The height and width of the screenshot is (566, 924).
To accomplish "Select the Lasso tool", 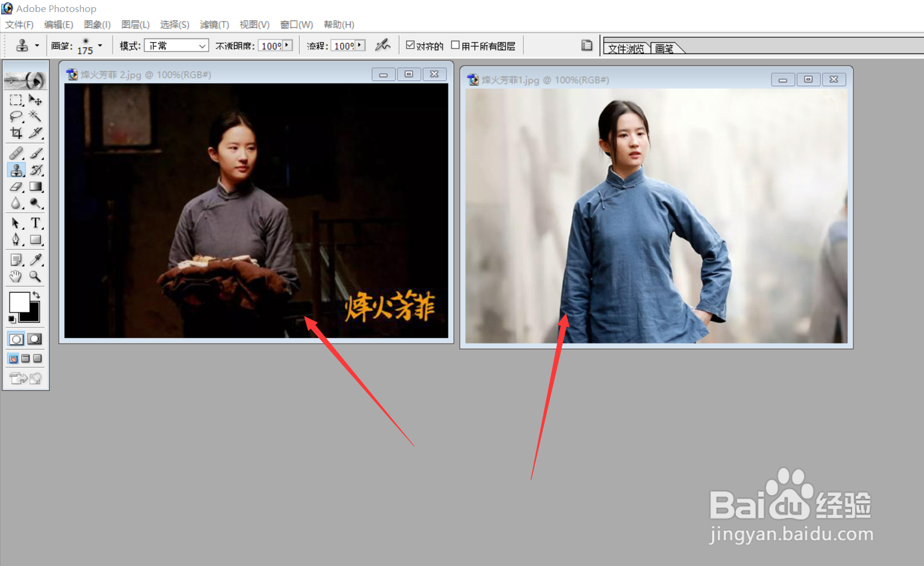I will point(16,116).
